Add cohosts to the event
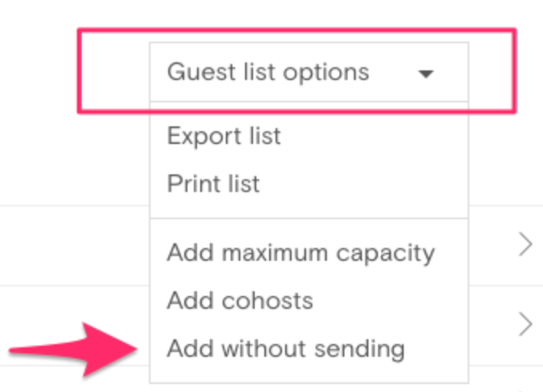Image resolution: width=543 pixels, height=392 pixels. pyautogui.click(x=240, y=301)
